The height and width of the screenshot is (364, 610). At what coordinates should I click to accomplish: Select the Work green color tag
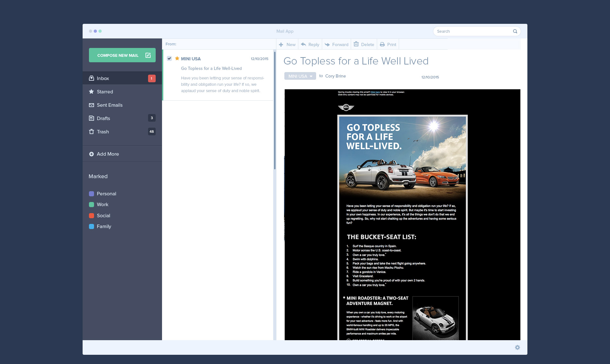(91, 205)
